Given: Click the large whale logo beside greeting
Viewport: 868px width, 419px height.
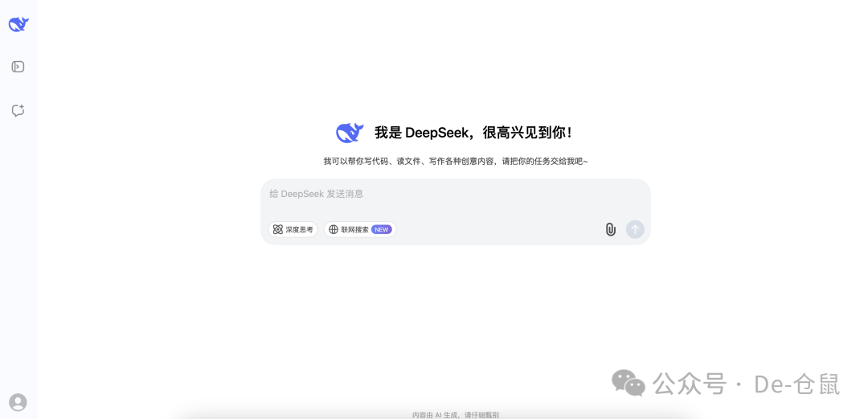Looking at the screenshot, I should [x=350, y=133].
